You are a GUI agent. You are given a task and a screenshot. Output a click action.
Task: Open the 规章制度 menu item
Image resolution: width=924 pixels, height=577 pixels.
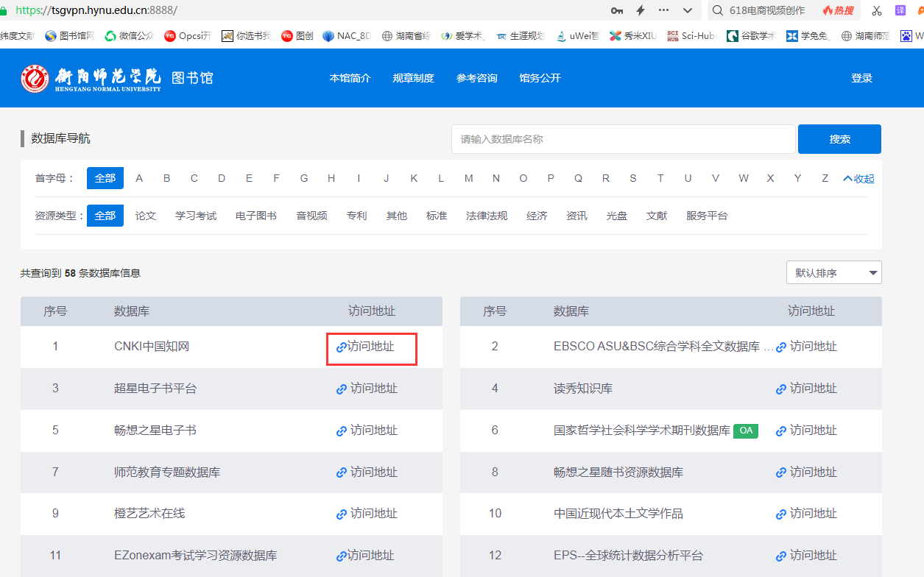[413, 77]
